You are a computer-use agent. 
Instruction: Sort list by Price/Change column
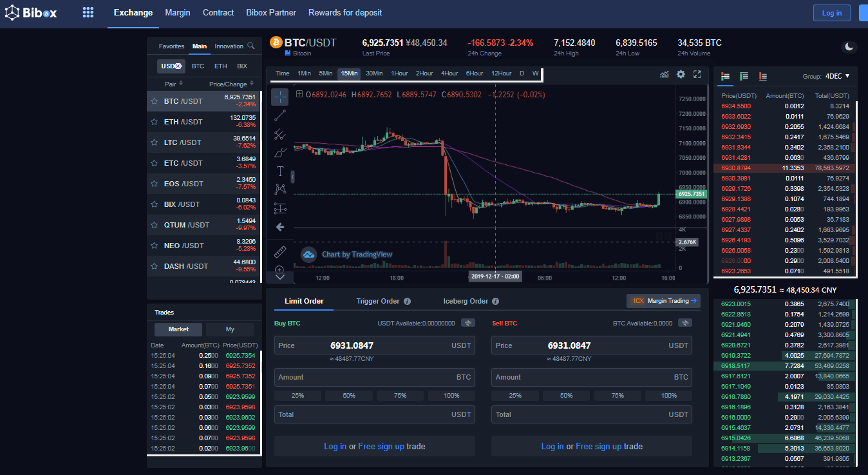pos(231,84)
